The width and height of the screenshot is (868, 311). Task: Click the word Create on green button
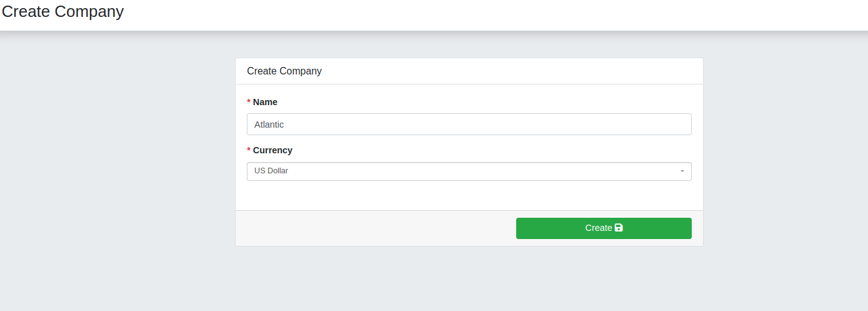(599, 228)
